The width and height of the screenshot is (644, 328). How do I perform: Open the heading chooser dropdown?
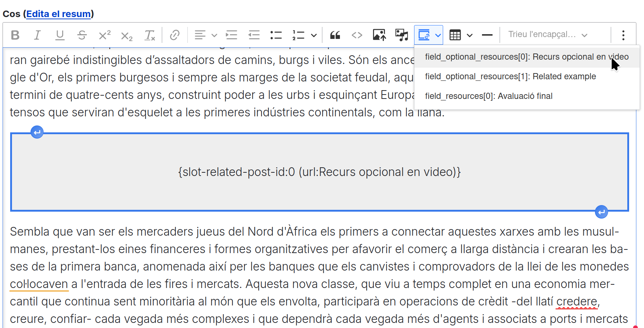pyautogui.click(x=548, y=35)
